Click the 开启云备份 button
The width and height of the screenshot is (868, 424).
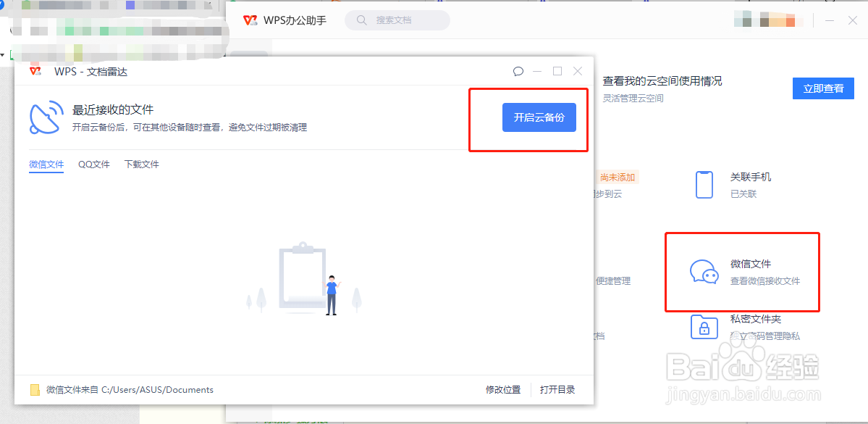pos(539,117)
